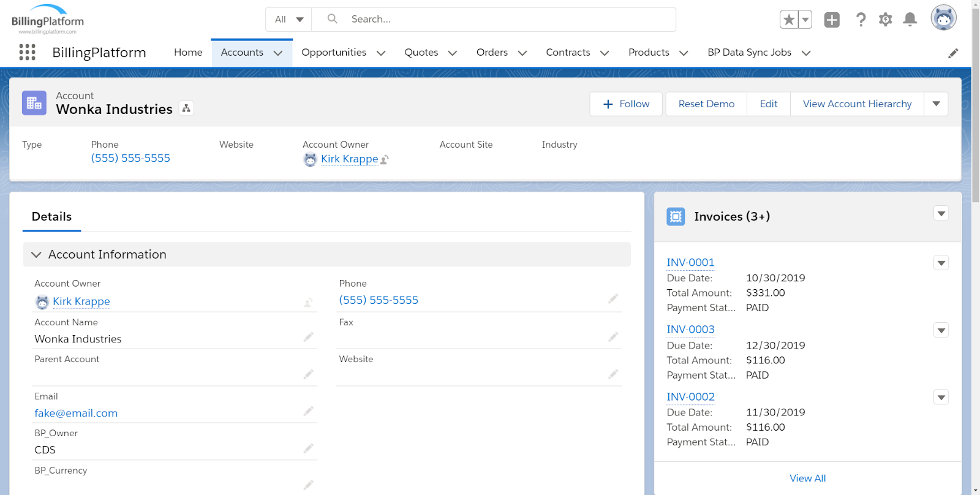Viewport: 980px width, 495px height.
Task: Click the fake@email.com email link
Action: (x=76, y=414)
